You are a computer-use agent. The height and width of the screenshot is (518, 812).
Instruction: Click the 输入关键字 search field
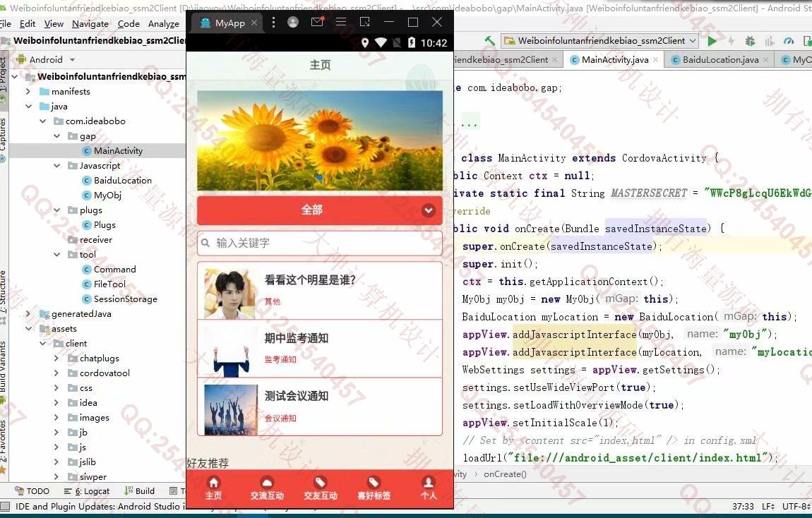[320, 243]
